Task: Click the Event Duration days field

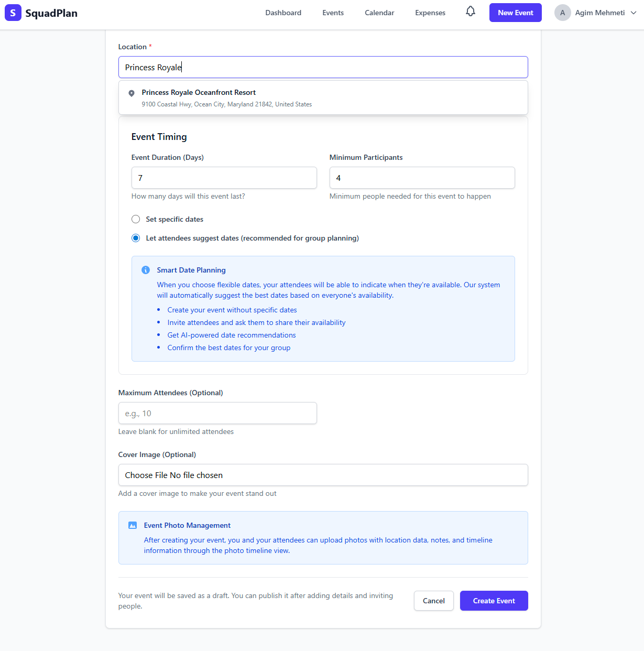Action: [224, 178]
